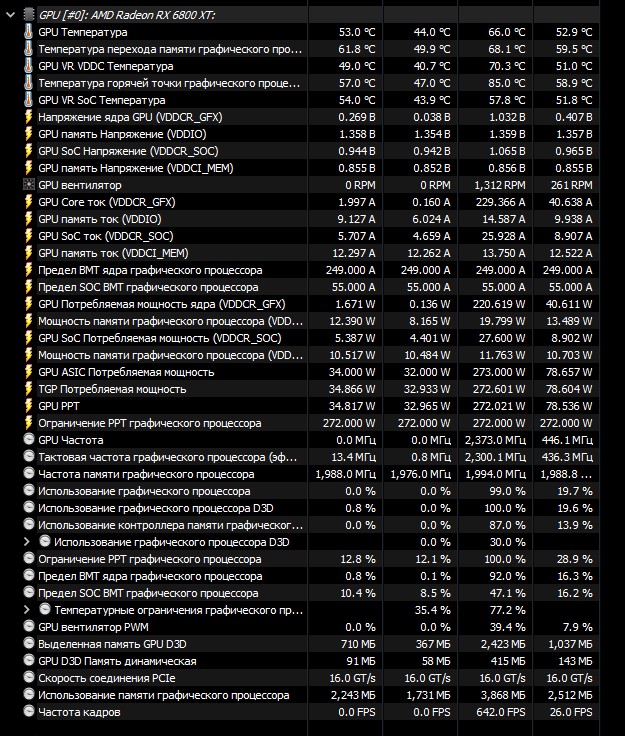
Task: Click the GPU chip icon beside AMD Radeon RX 6800 XT
Action: [29, 15]
